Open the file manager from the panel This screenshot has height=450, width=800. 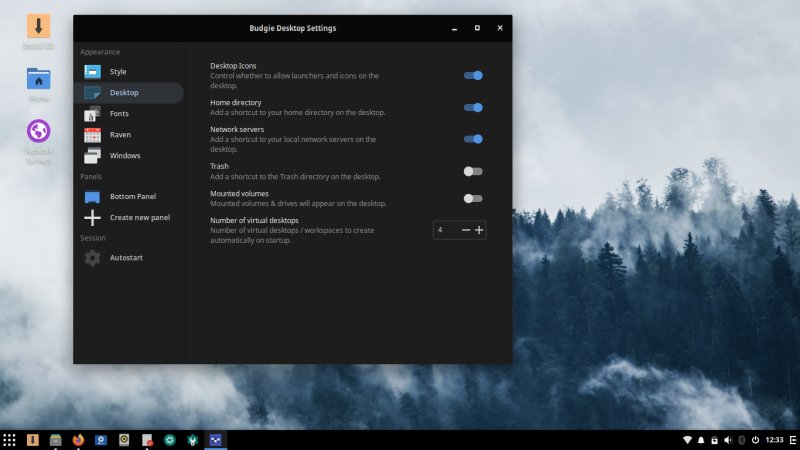point(56,440)
